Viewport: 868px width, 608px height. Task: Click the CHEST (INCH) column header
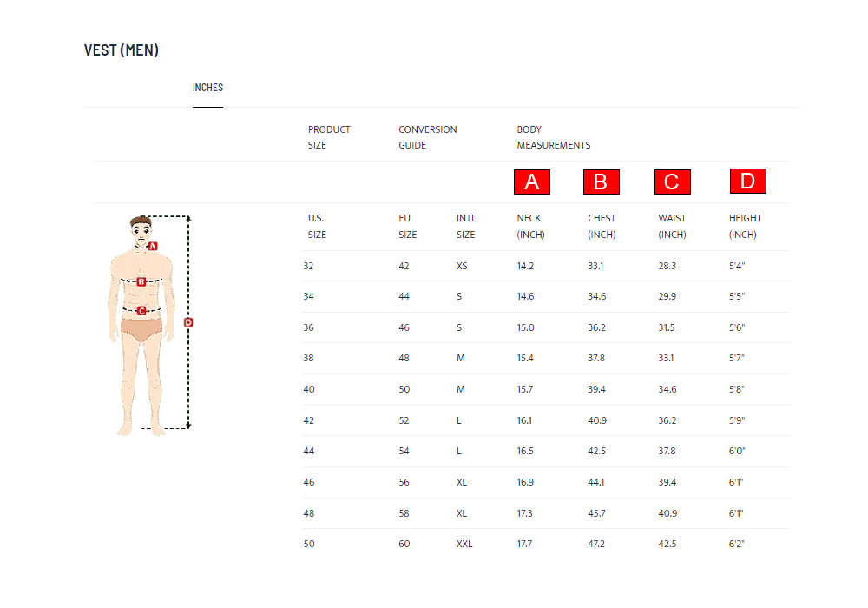point(602,227)
